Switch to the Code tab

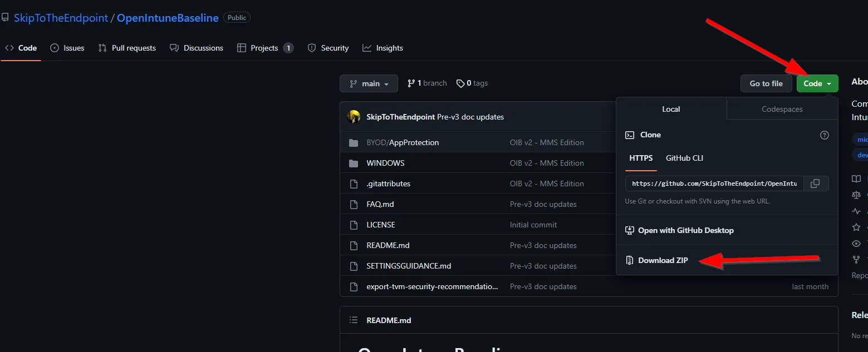21,48
